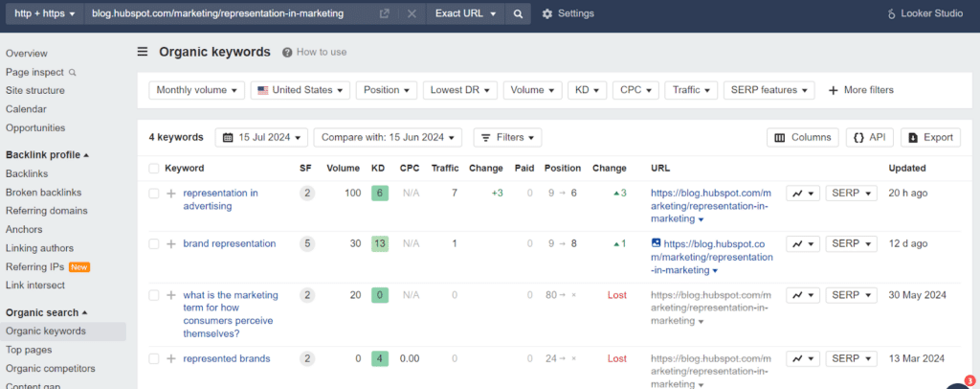Click plus icon beside 'represented brands'
This screenshot has width=980, height=389.
(x=171, y=359)
